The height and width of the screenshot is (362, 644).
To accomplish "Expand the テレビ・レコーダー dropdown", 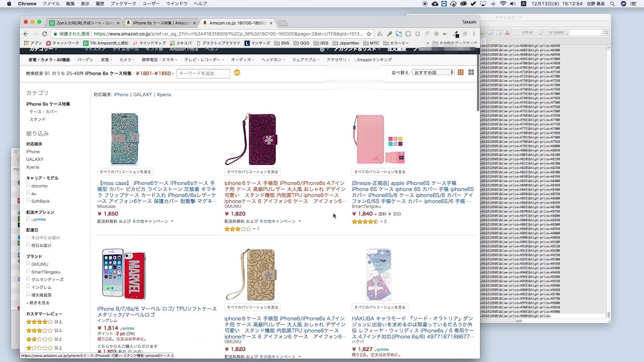I will [x=204, y=60].
